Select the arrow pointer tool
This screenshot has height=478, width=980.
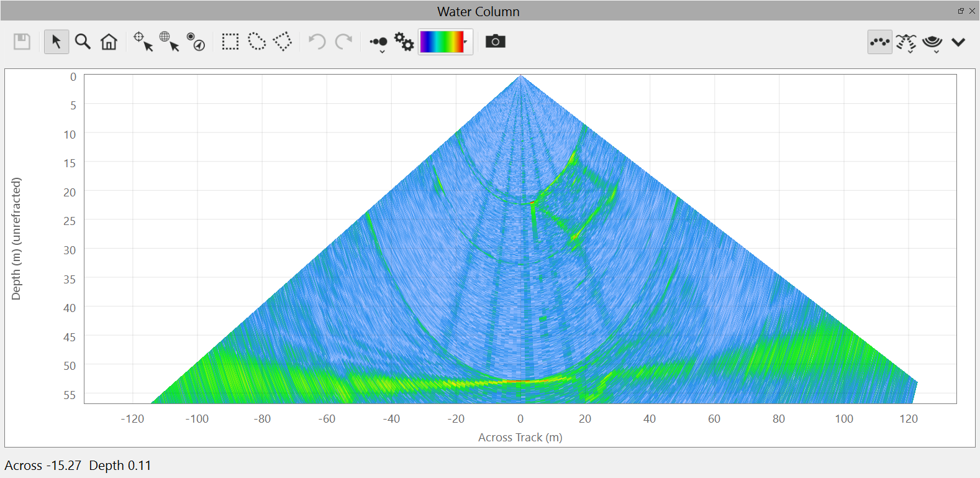(x=57, y=42)
